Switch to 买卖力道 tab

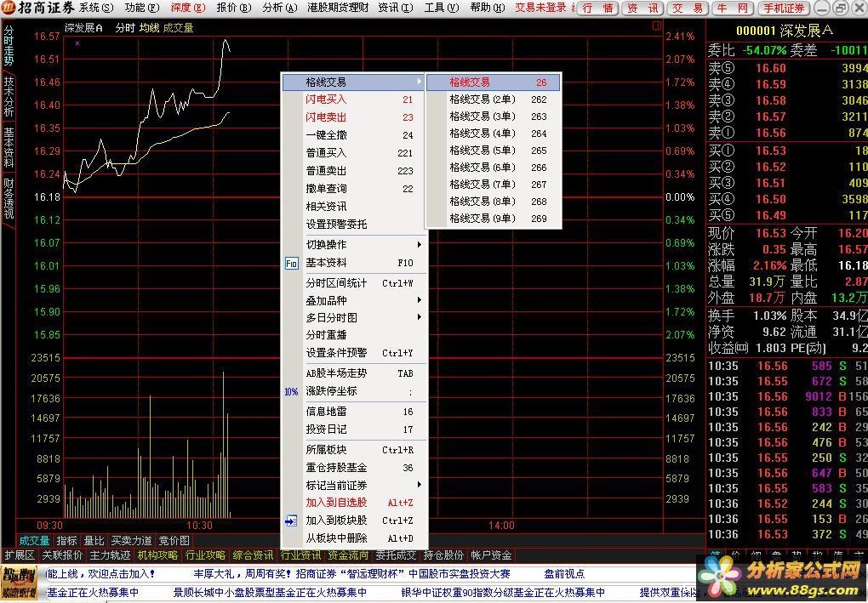pyautogui.click(x=132, y=540)
